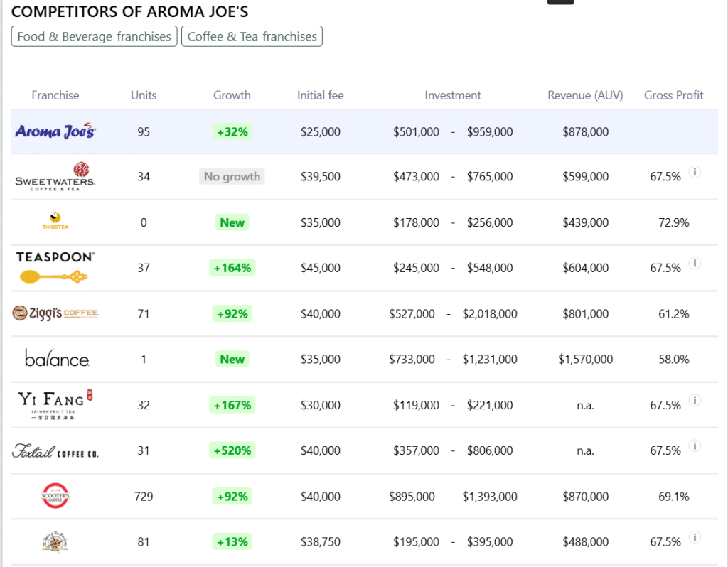Click the +520% growth badge for Foxtail
The image size is (728, 567).
(232, 450)
